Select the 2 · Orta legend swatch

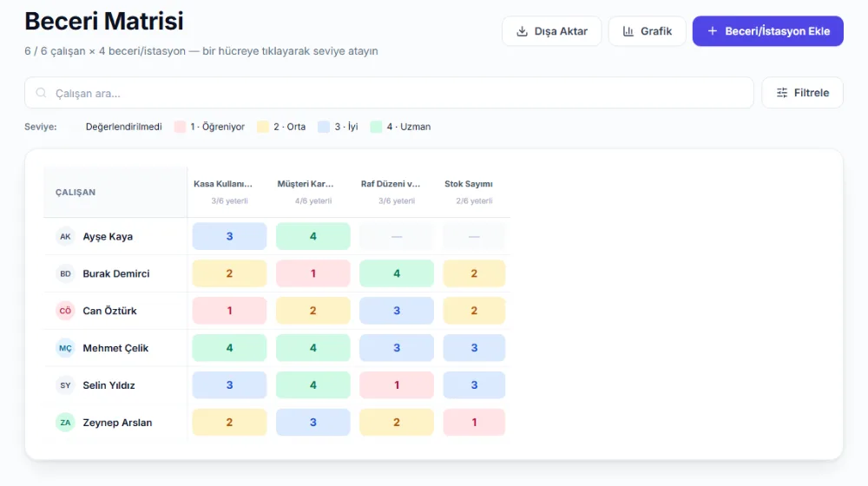(263, 127)
